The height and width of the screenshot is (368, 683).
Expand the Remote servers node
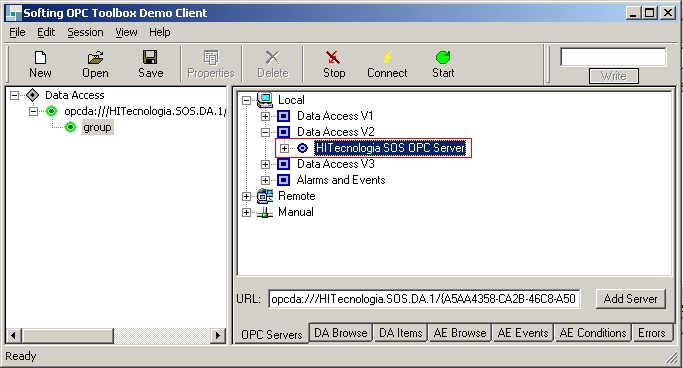coord(246,196)
